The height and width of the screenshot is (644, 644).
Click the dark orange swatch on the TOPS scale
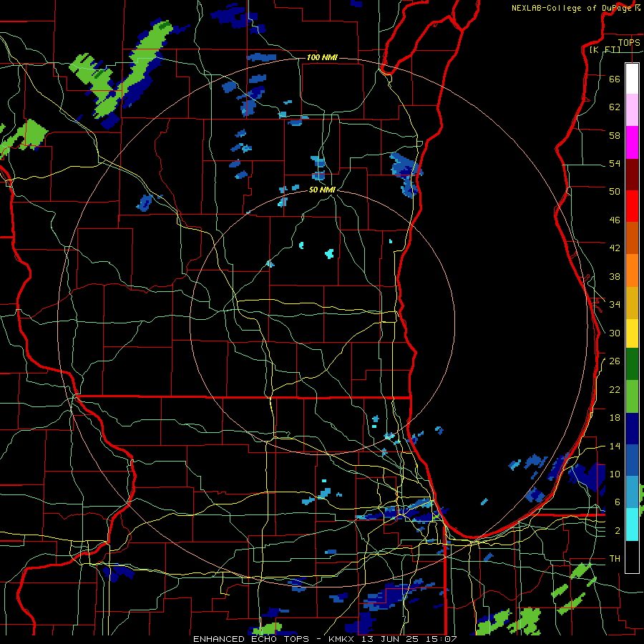point(632,238)
